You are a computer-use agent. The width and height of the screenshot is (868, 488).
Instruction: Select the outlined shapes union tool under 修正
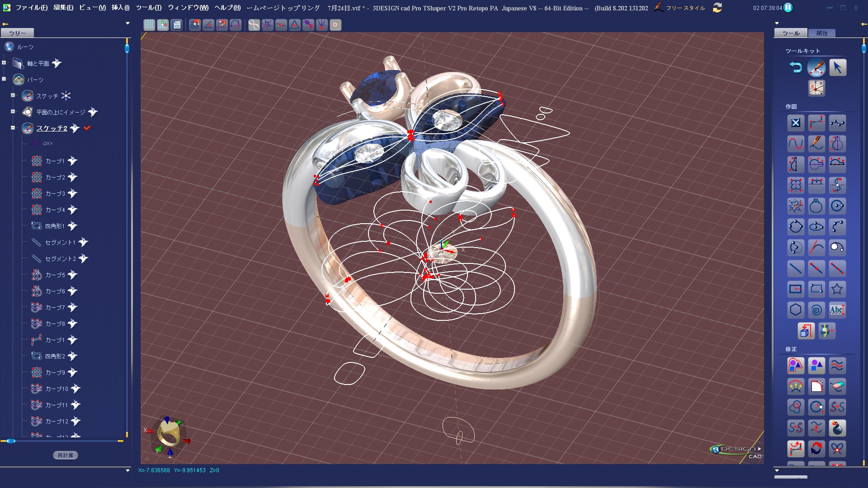[796, 365]
